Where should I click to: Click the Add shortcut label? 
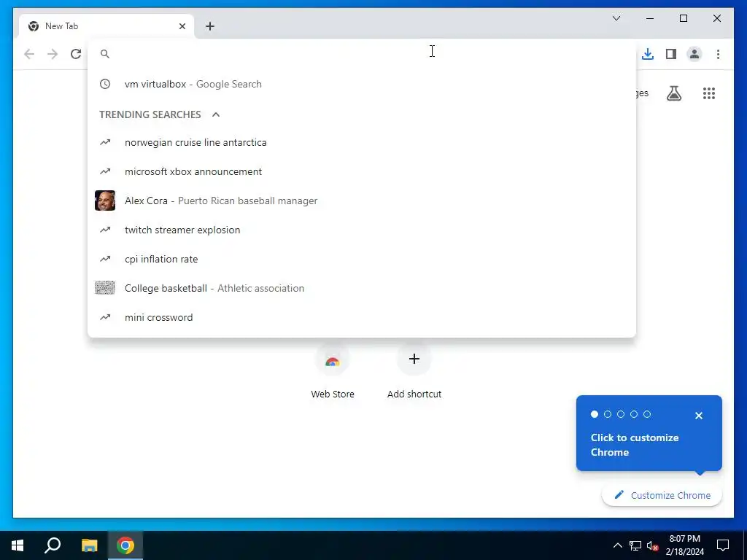click(414, 394)
